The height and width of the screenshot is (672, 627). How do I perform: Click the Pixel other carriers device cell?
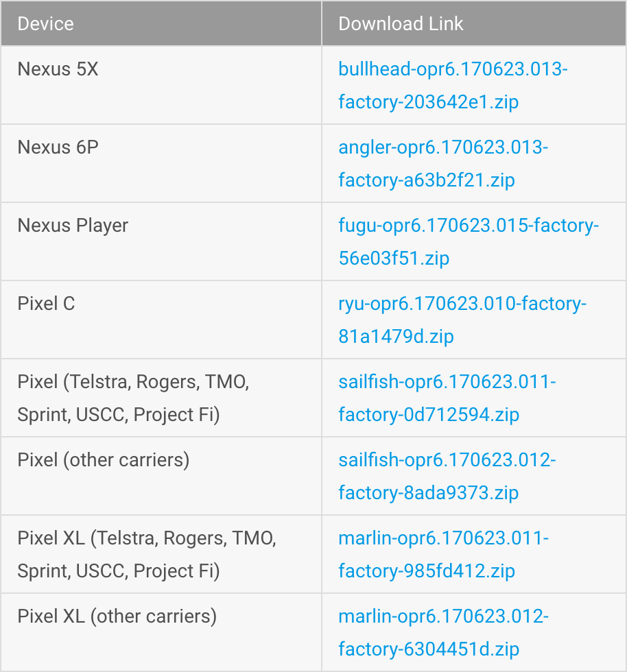pyautogui.click(x=103, y=459)
